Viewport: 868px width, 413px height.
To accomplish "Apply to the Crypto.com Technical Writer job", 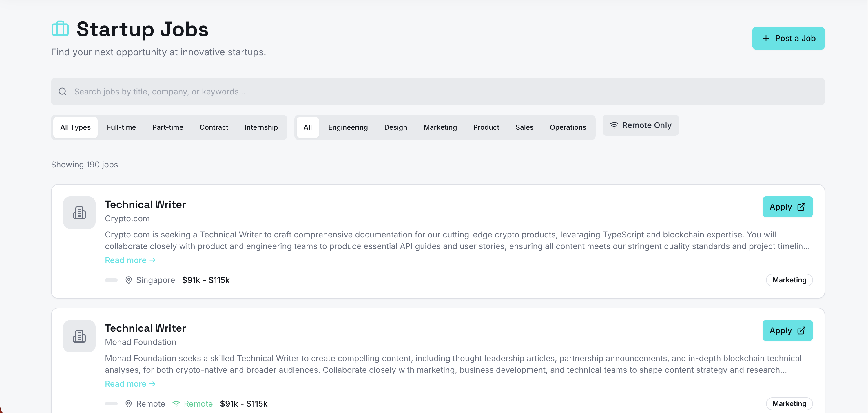I will click(787, 207).
